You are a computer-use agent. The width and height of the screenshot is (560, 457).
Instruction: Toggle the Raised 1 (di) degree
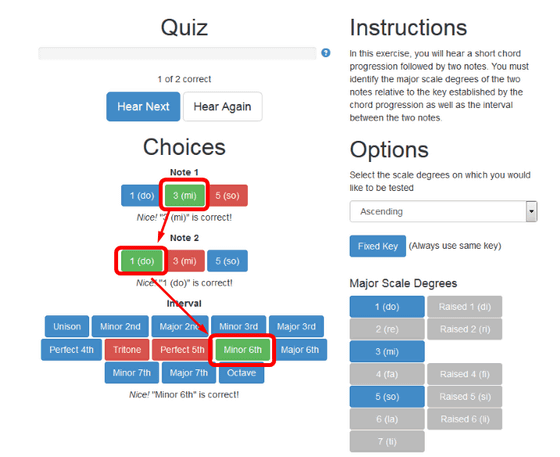(x=465, y=307)
